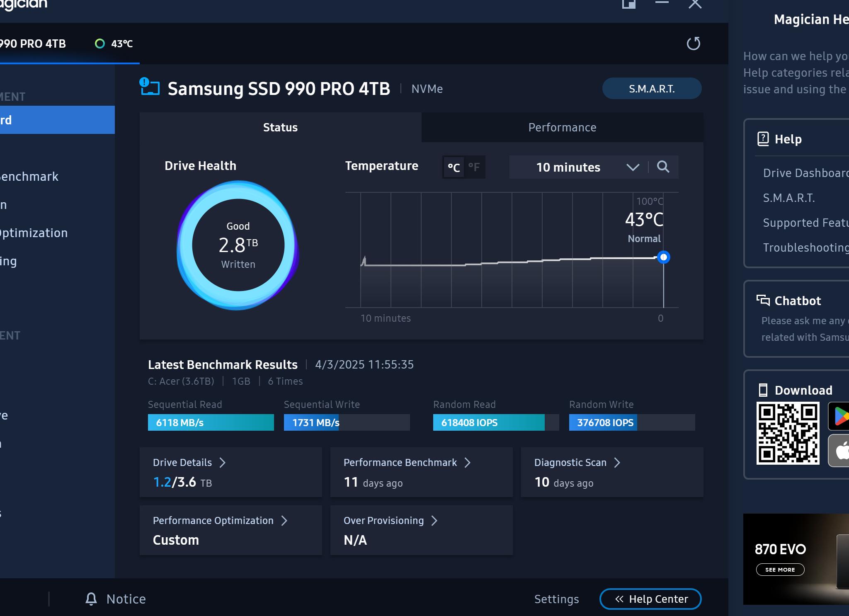Click the Help section icon in Help Center
Viewport: 849px width, 616px height.
click(763, 139)
